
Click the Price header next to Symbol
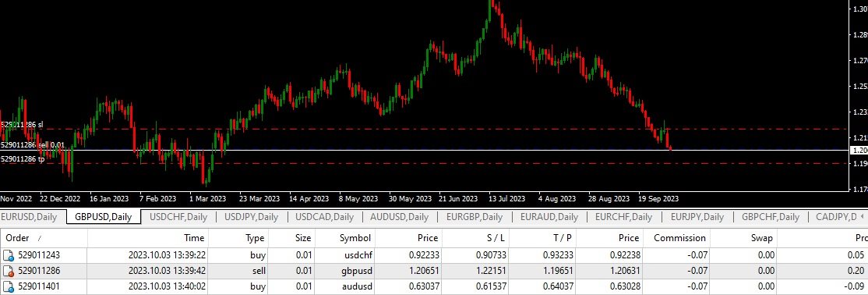pyautogui.click(x=428, y=238)
